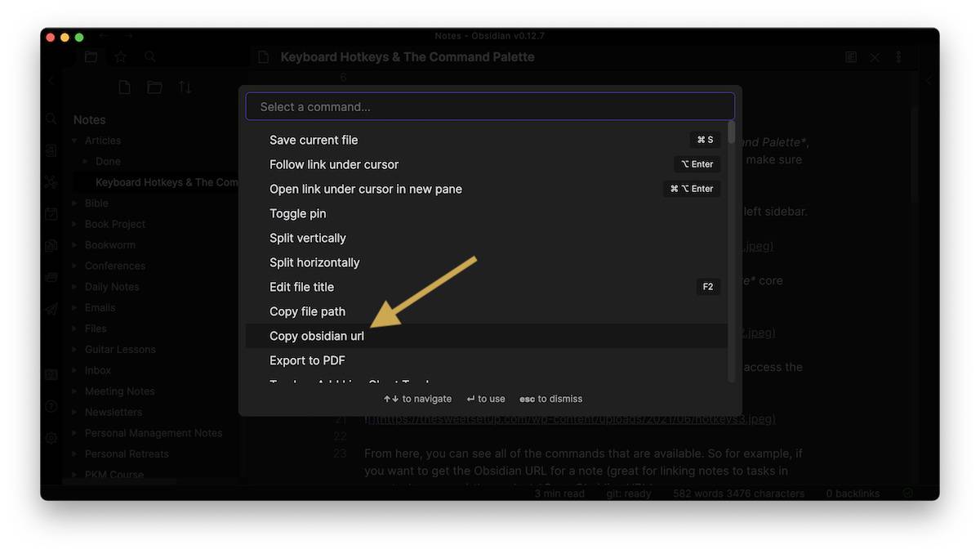Open another vault from the ribbon
Image resolution: width=980 pixels, height=554 pixels.
coord(51,375)
